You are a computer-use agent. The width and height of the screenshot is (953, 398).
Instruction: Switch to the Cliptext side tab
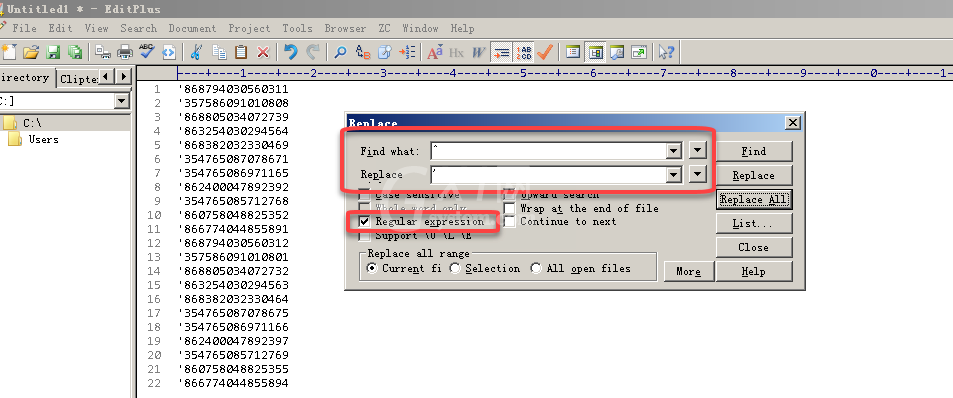click(x=78, y=79)
